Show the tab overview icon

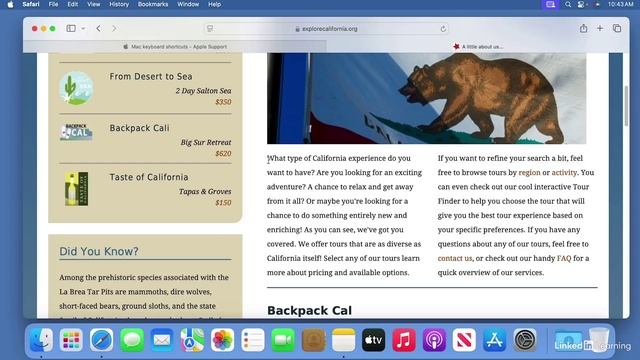click(617, 28)
